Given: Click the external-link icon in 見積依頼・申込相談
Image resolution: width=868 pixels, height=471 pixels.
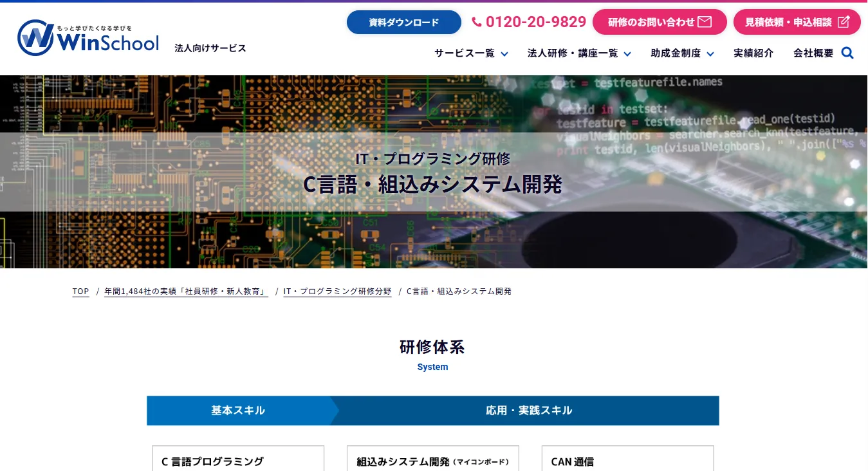Looking at the screenshot, I should coord(845,21).
